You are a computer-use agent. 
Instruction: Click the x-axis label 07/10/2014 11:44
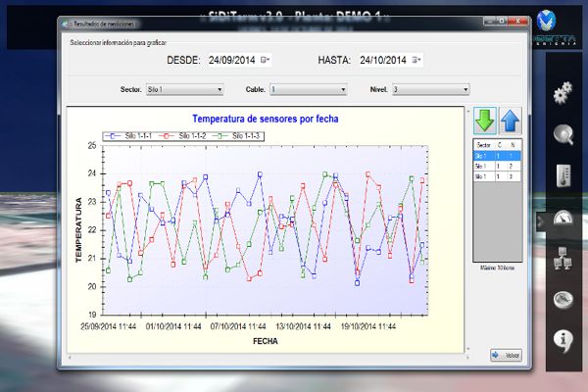(238, 326)
